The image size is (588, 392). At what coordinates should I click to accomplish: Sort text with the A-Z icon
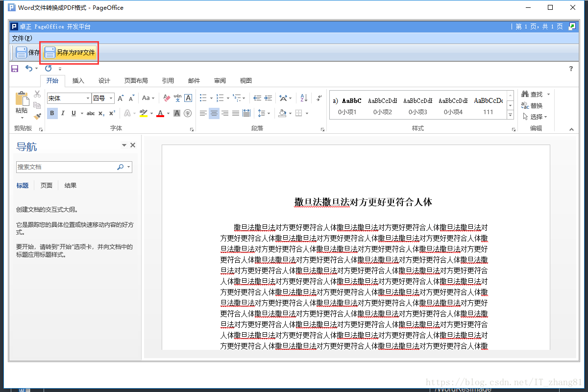point(304,98)
